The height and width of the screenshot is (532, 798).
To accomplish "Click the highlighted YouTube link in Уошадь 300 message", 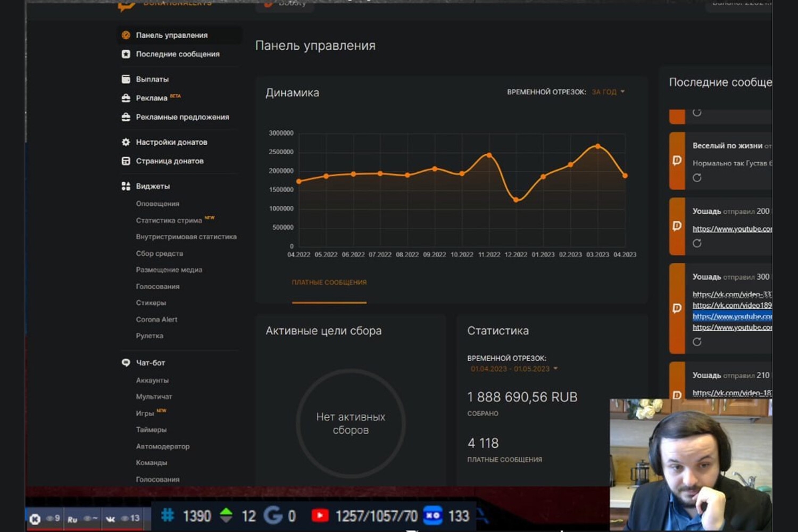I will click(x=732, y=317).
